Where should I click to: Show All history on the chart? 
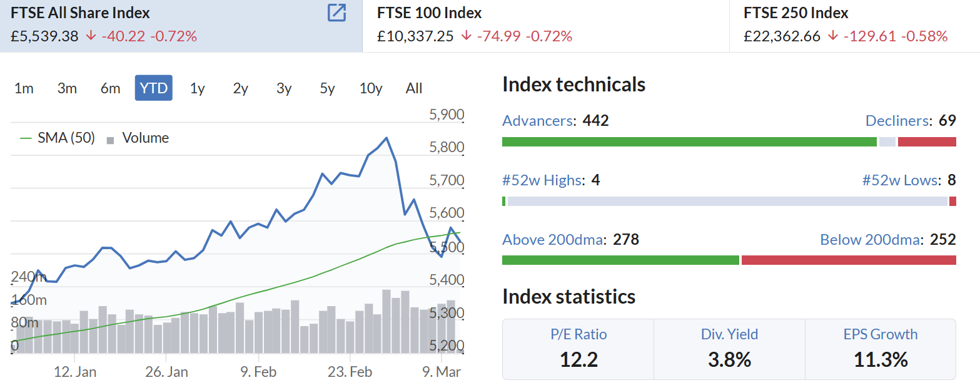(x=414, y=88)
